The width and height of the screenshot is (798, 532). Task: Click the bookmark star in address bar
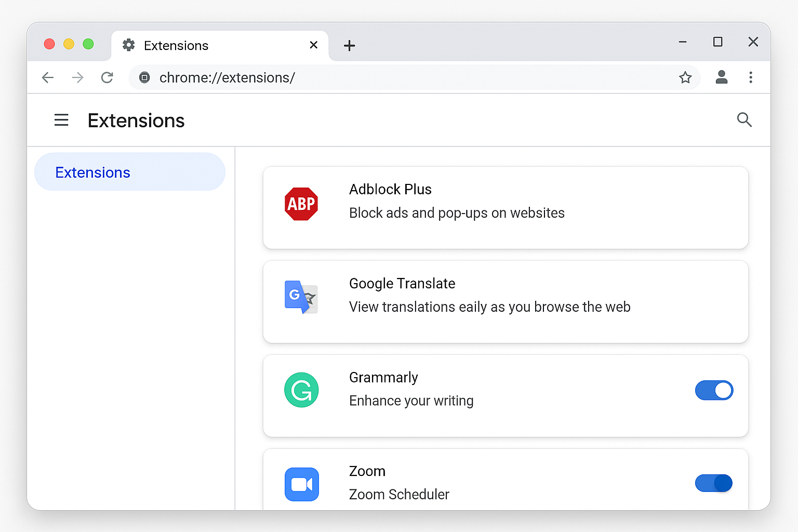[685, 77]
